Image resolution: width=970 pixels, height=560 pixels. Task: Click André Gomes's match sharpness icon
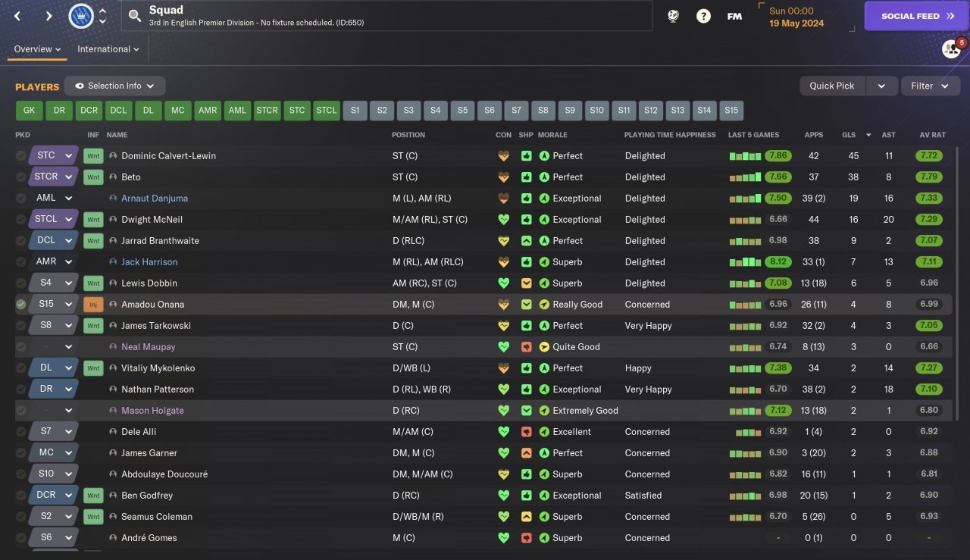tap(526, 538)
